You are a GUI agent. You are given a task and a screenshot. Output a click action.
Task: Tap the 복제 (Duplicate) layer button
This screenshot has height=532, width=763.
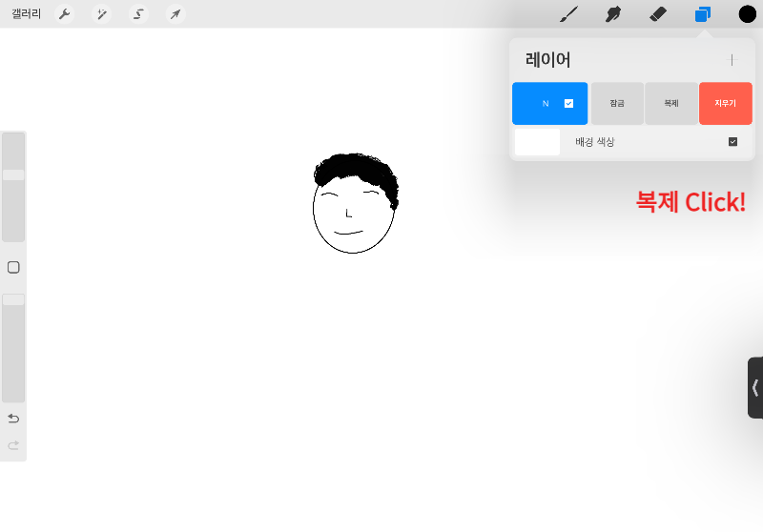coord(671,103)
